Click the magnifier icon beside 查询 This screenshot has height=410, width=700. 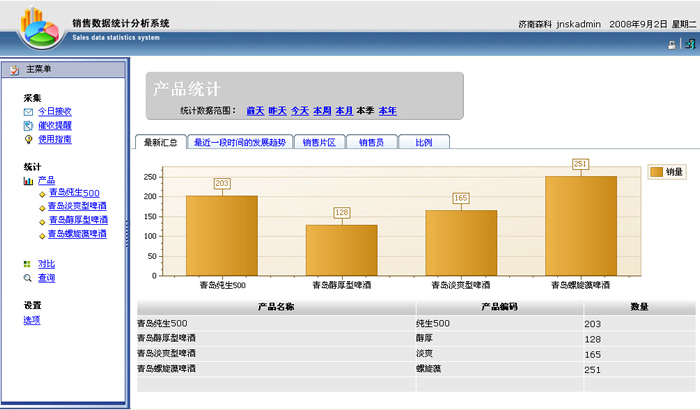coord(28,278)
